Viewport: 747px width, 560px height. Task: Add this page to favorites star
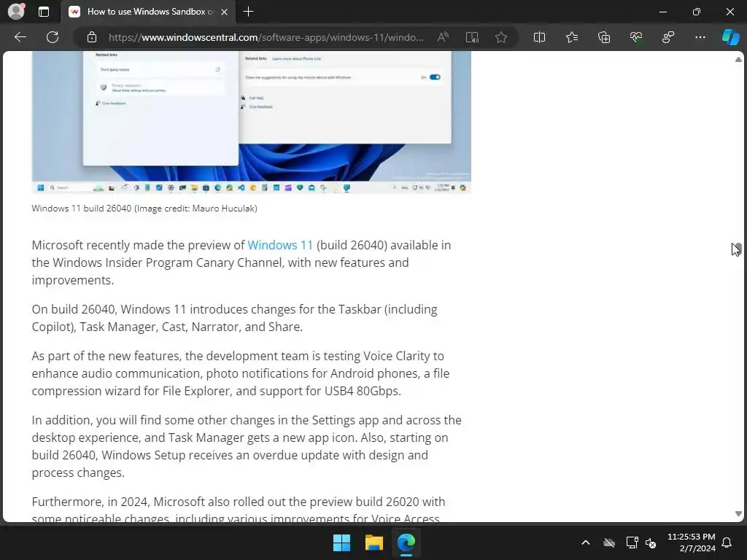pyautogui.click(x=500, y=37)
